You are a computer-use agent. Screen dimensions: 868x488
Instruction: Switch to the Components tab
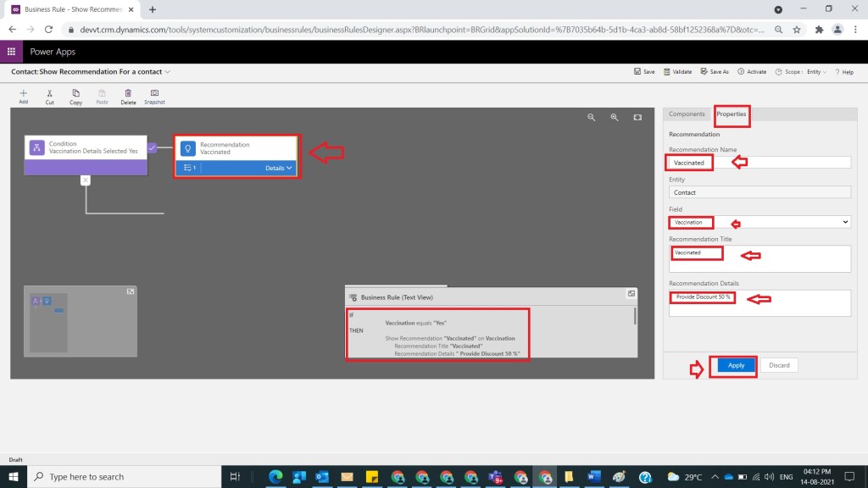(x=687, y=114)
